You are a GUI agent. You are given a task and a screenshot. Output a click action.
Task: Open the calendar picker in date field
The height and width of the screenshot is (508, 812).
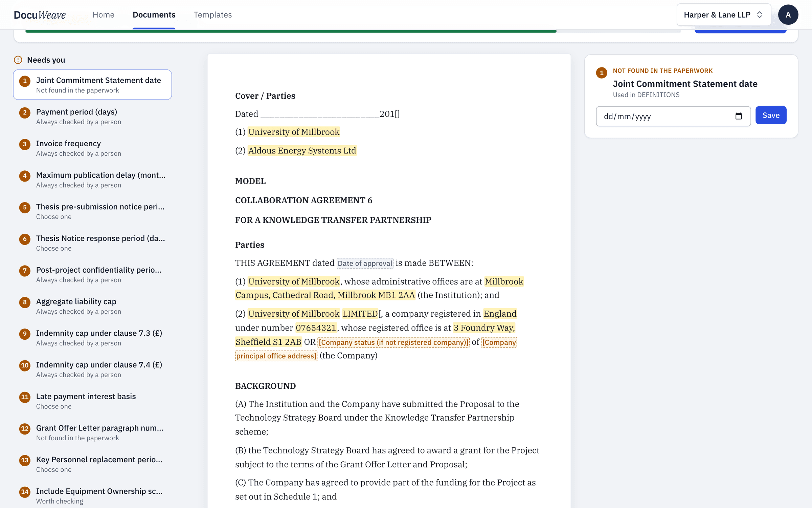pos(738,116)
